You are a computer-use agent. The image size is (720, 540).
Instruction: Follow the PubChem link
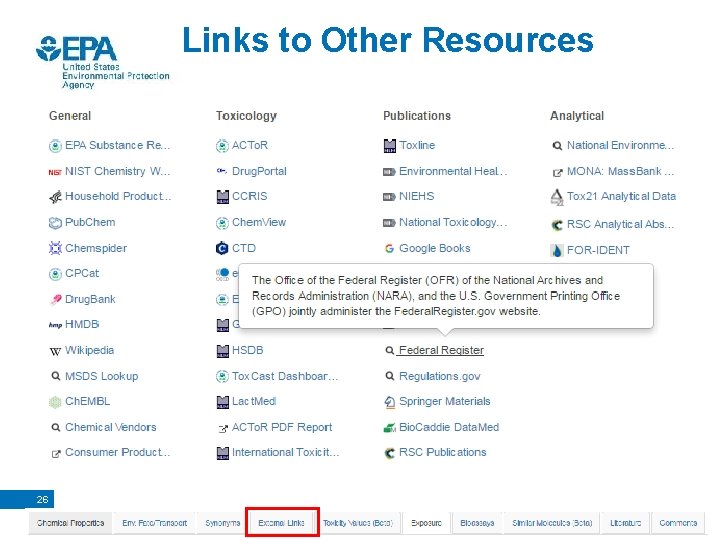(90, 222)
